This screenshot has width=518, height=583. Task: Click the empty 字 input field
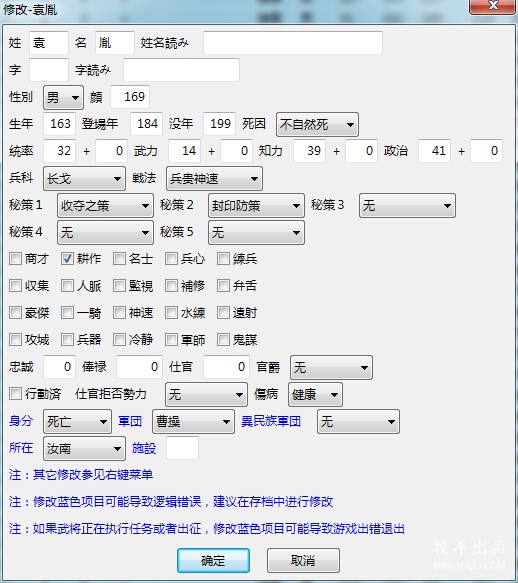pyautogui.click(x=49, y=70)
